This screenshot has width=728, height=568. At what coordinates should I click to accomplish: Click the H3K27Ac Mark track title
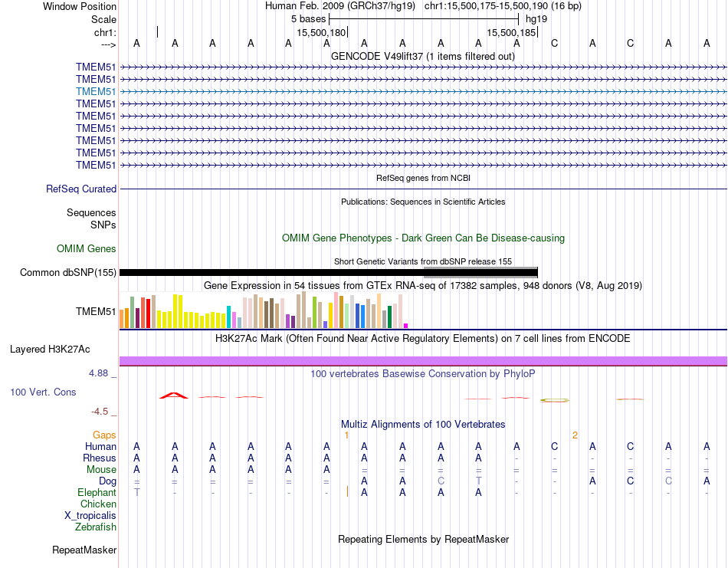[x=422, y=339]
